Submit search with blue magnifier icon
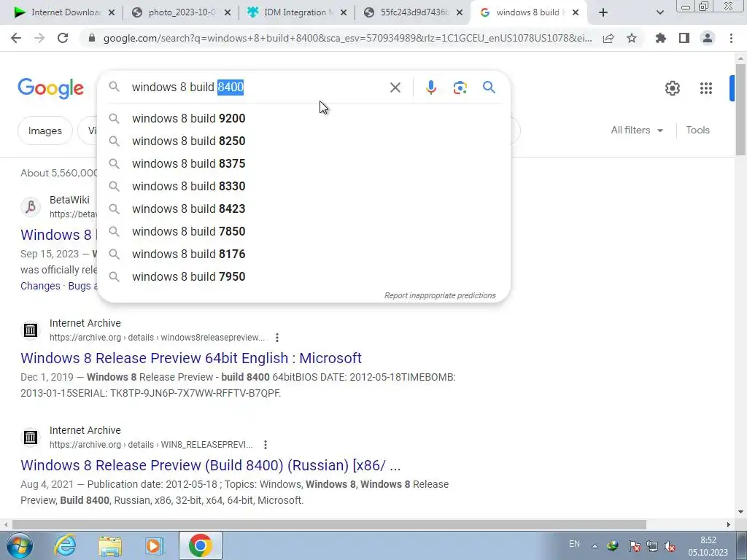This screenshot has height=560, width=747. tap(489, 87)
